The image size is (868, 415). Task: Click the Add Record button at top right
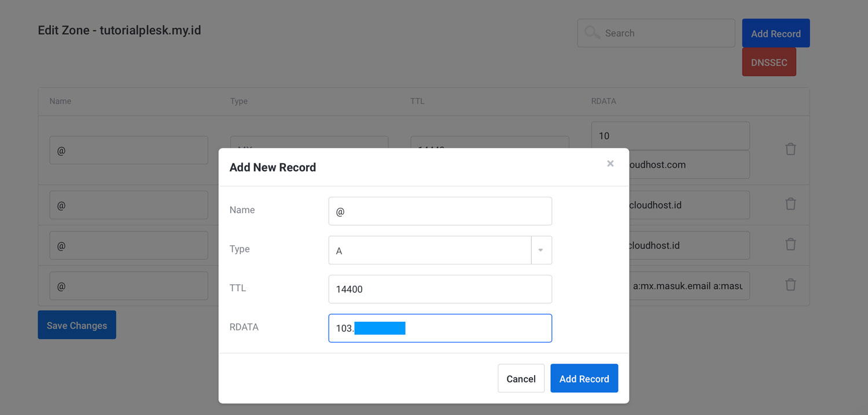(x=775, y=33)
